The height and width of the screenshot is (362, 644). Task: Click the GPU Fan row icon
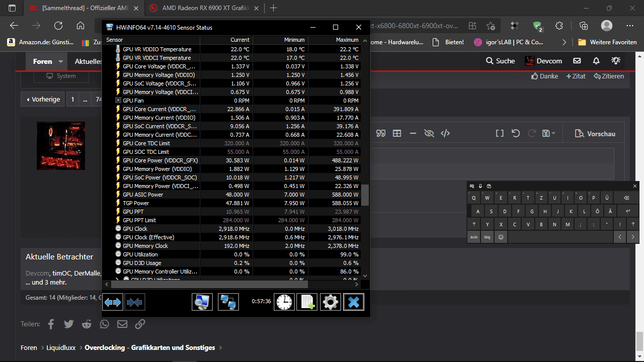[118, 101]
